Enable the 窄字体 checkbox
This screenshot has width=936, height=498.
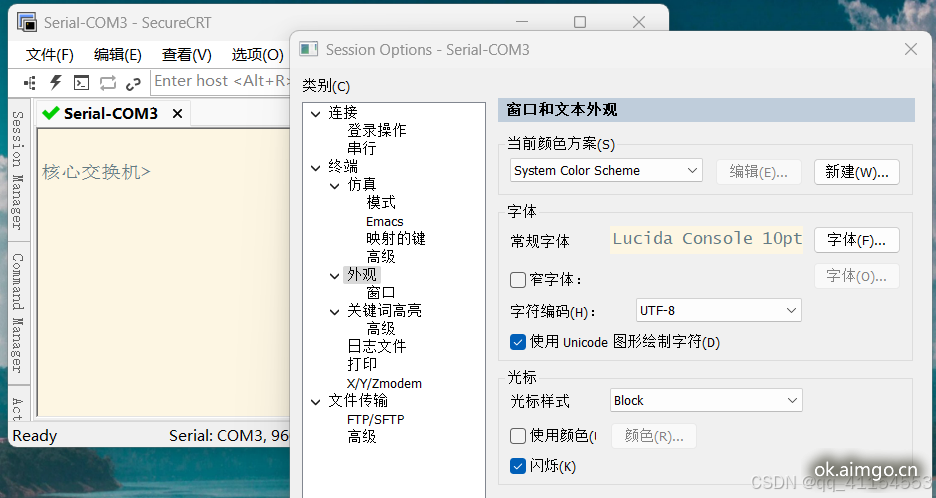click(518, 280)
